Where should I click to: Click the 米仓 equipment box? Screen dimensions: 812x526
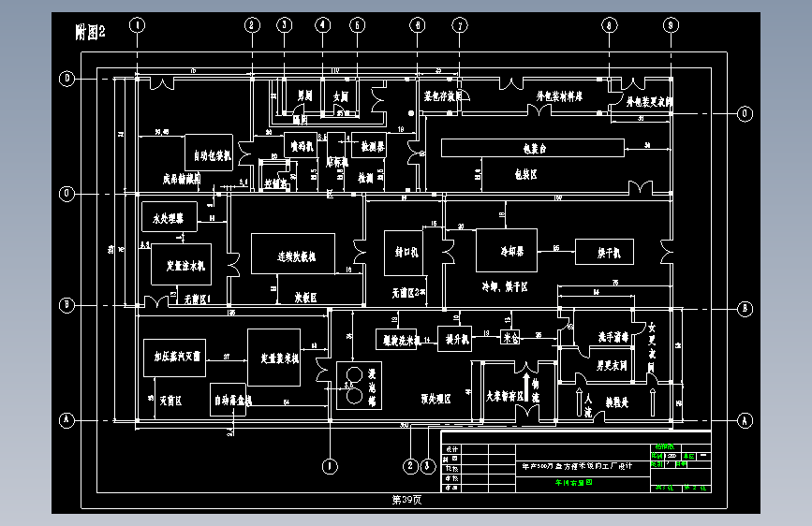click(510, 338)
